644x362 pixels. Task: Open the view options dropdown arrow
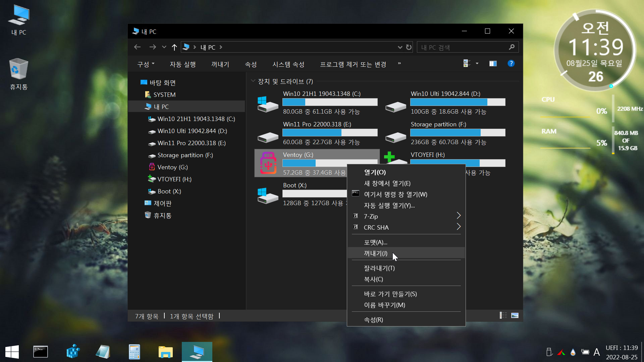pyautogui.click(x=477, y=63)
